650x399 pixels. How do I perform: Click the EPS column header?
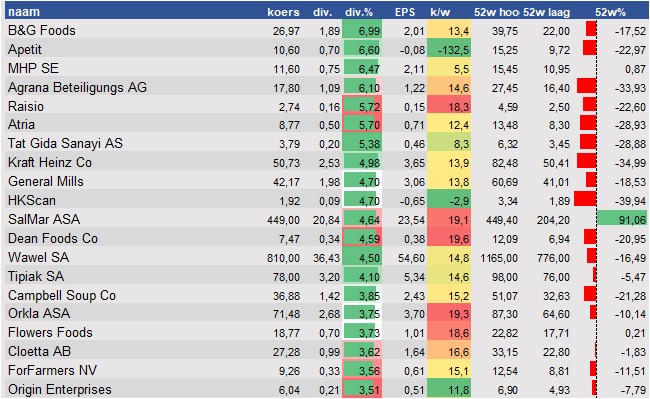click(405, 12)
